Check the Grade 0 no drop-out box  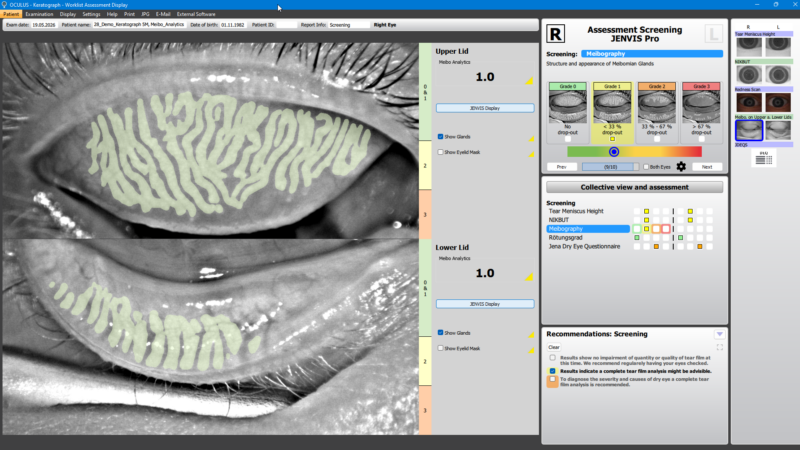[567, 139]
